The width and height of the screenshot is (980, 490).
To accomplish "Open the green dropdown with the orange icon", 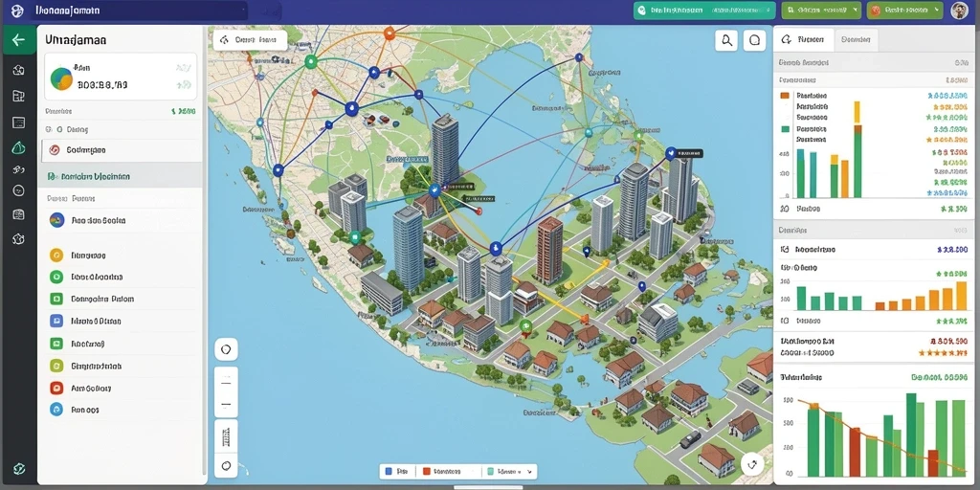I will 904,10.
